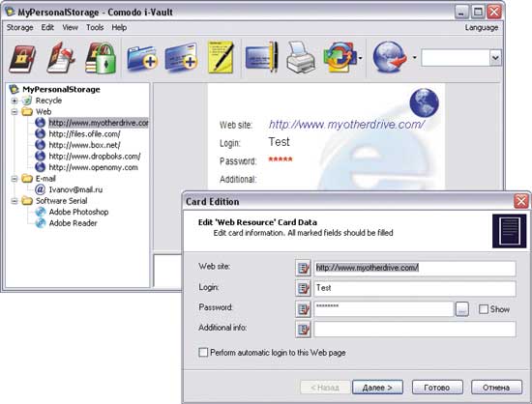The height and width of the screenshot is (404, 532).
Task: Select the Web folder in tree
Action: pyautogui.click(x=44, y=112)
